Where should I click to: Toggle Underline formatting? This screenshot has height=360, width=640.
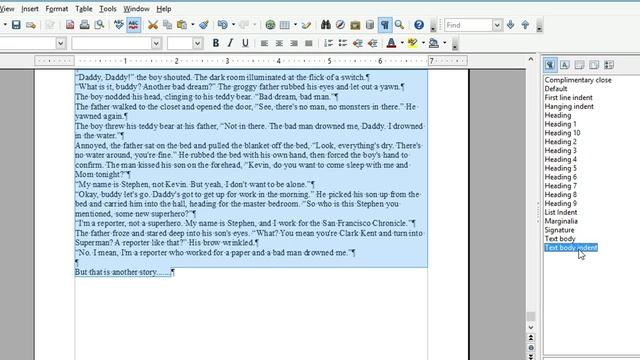[245, 43]
